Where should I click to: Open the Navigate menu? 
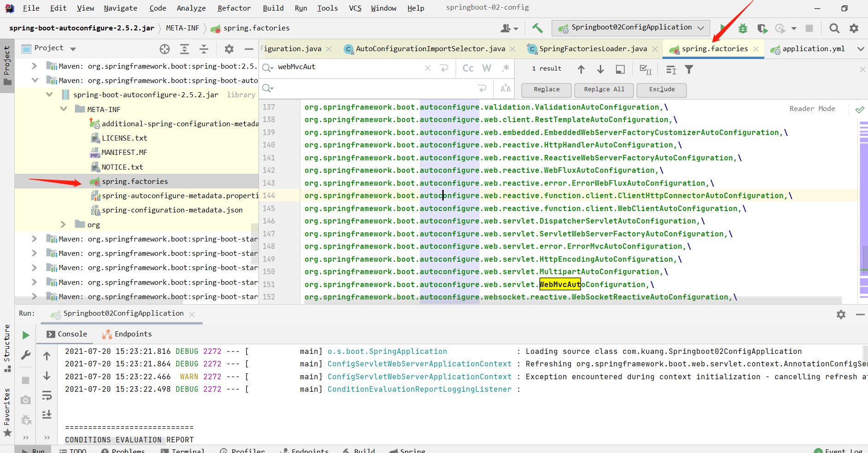(120, 8)
